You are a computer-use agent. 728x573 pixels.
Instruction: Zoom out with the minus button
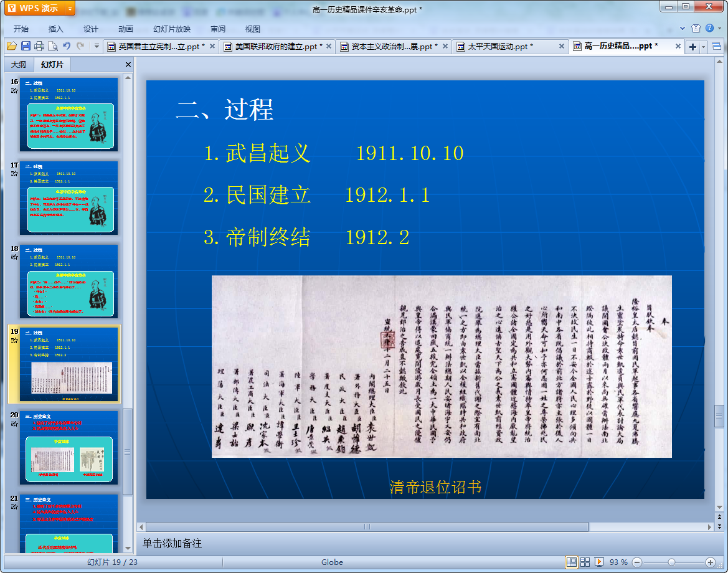pyautogui.click(x=637, y=562)
